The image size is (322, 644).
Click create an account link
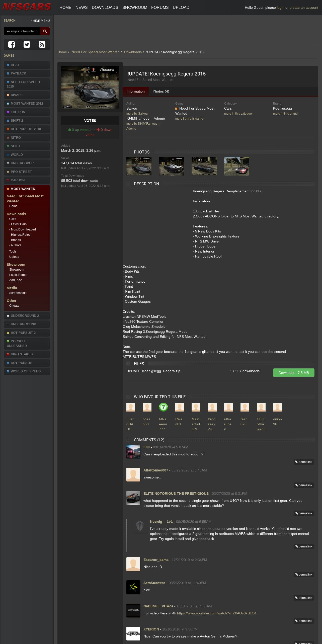click(x=304, y=8)
